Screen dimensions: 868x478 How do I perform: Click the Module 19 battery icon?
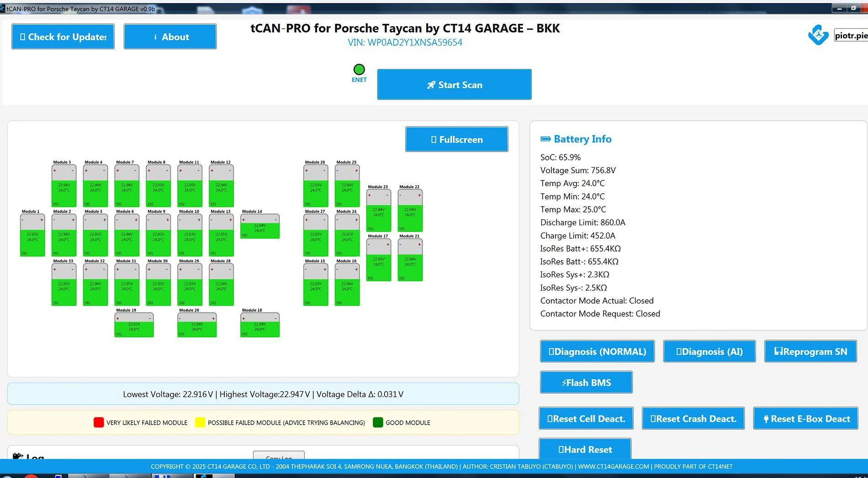134,325
